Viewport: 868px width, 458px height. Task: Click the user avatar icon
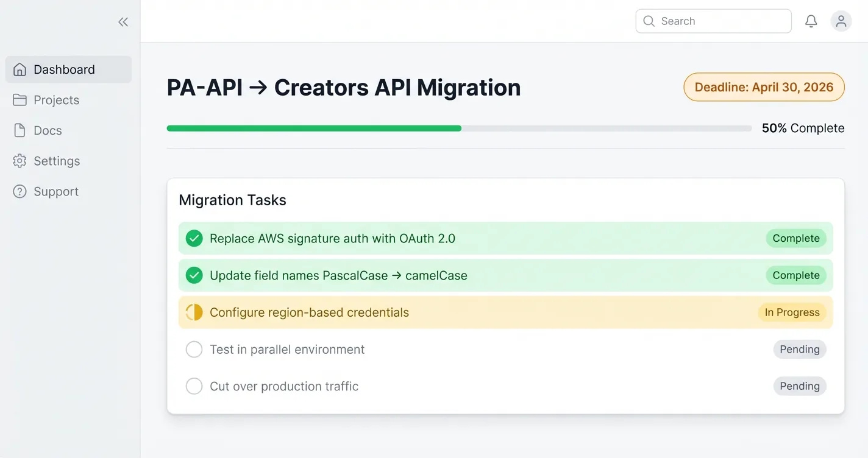point(841,21)
